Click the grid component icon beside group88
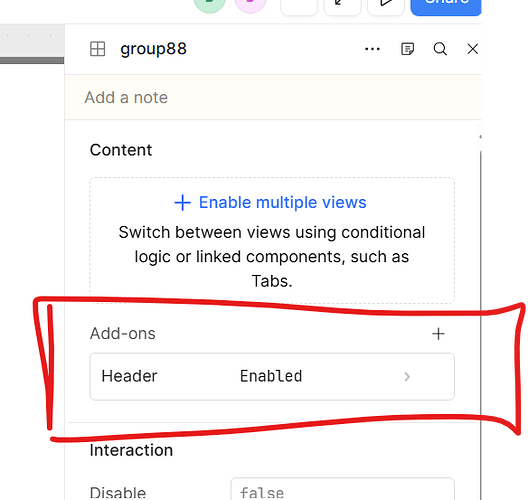The image size is (528, 500). [98, 49]
